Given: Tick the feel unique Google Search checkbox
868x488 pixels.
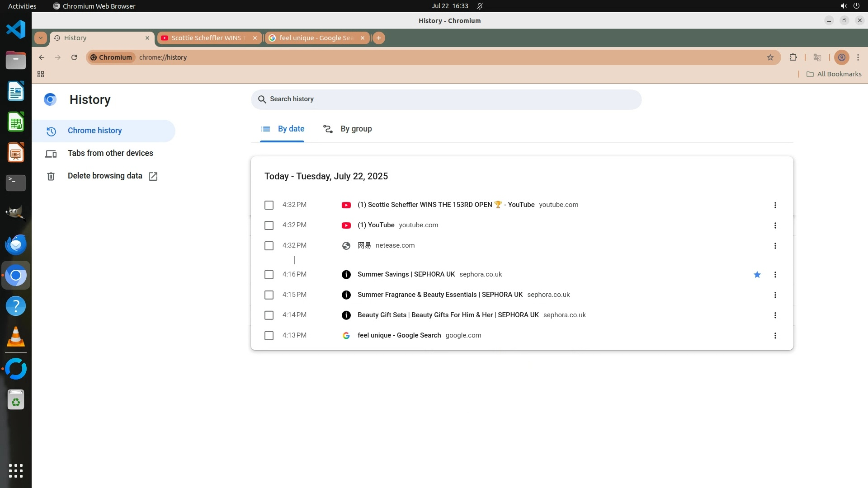Looking at the screenshot, I should (269, 336).
